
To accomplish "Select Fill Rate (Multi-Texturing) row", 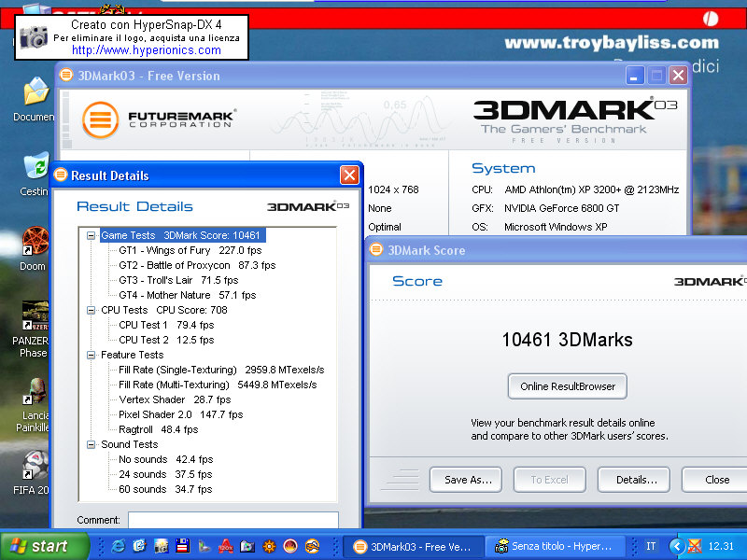I will click(x=218, y=385).
